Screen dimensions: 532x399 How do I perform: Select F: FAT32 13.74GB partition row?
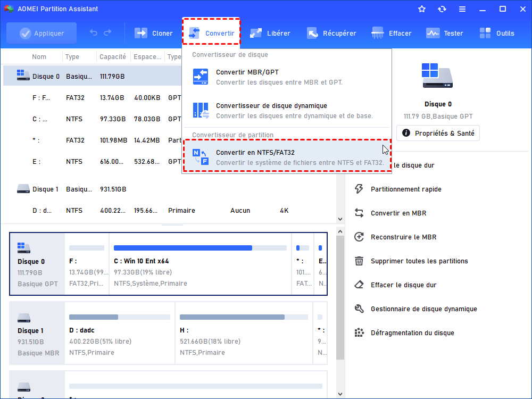[92, 98]
